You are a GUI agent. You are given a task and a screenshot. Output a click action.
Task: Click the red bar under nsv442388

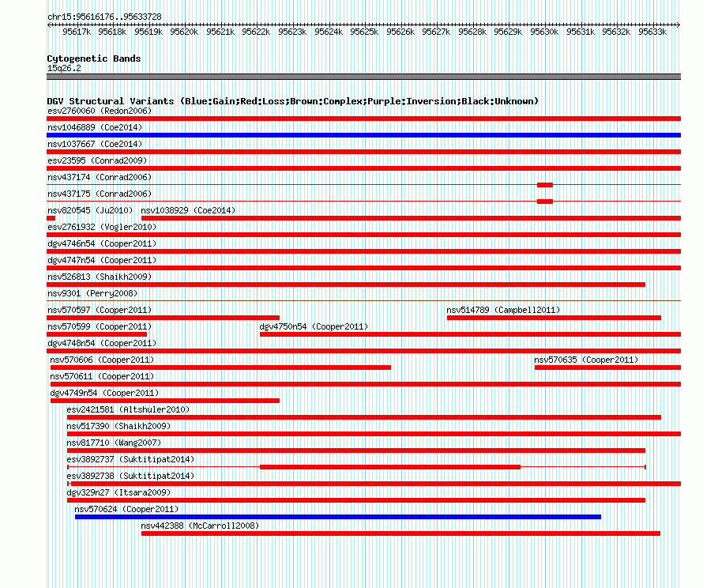[400, 533]
